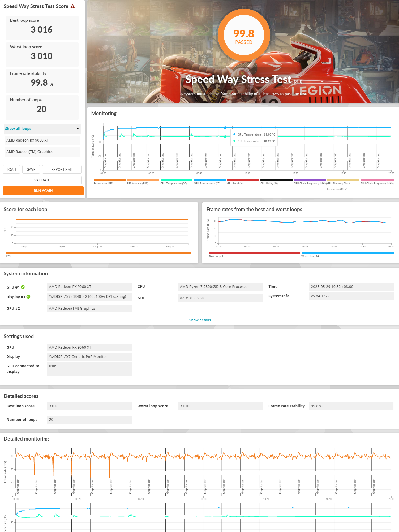Click the Settings used GPU AMD Radeon RX 9060 XT field
Image resolution: width=399 pixels, height=532 pixels.
[89, 347]
